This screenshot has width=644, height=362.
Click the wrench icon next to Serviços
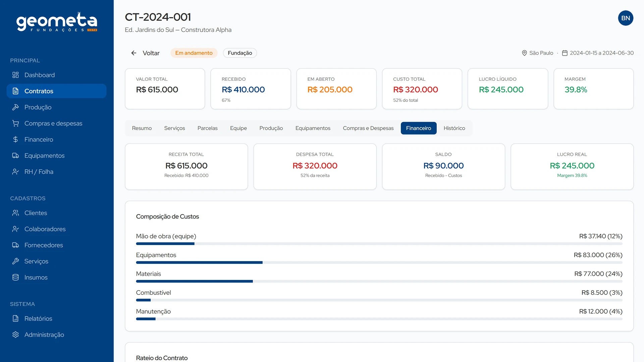(x=15, y=261)
